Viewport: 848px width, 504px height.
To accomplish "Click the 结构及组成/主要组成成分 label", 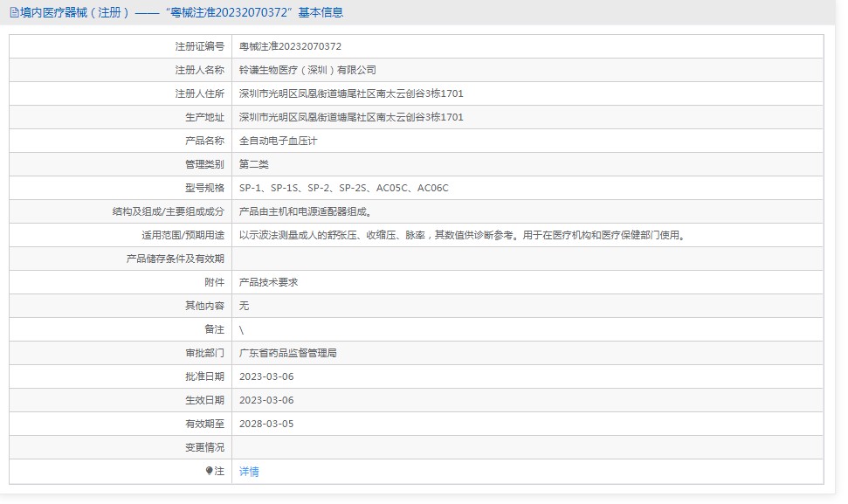I will tap(169, 211).
